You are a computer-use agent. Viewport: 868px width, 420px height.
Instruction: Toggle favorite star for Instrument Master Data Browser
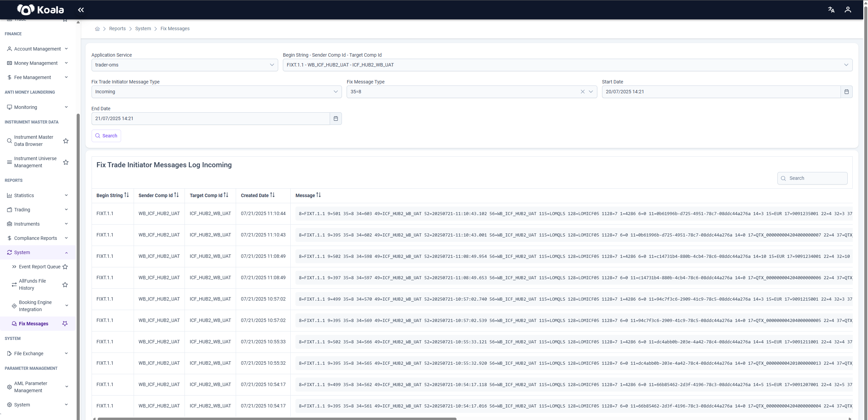tap(66, 141)
